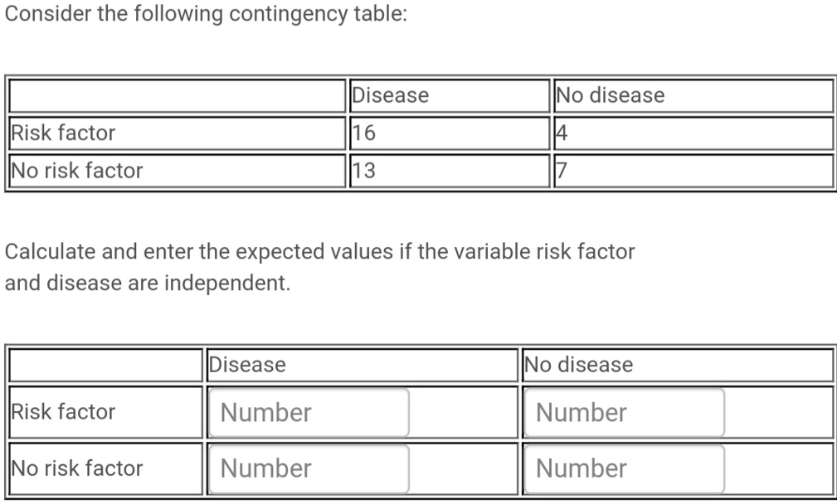Select the cell containing value 16
Image resolution: width=837 pixels, height=504 pixels.
click(358, 133)
